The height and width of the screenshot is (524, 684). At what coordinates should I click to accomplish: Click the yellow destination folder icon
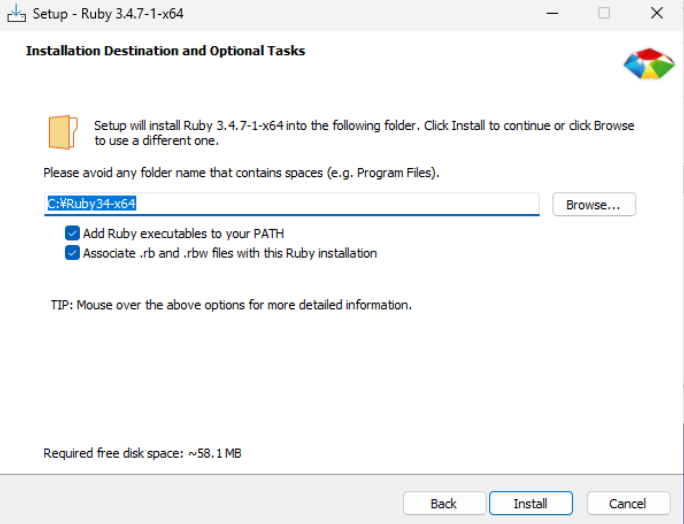coord(63,132)
